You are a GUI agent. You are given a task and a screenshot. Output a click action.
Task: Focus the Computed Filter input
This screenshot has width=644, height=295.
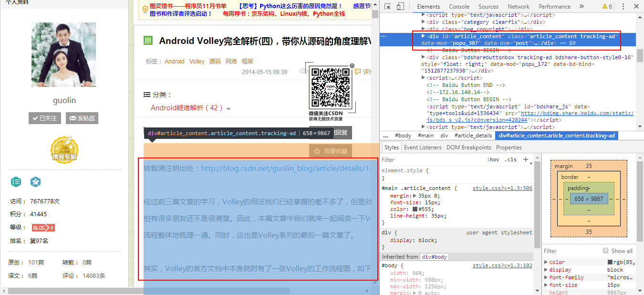[570, 251]
